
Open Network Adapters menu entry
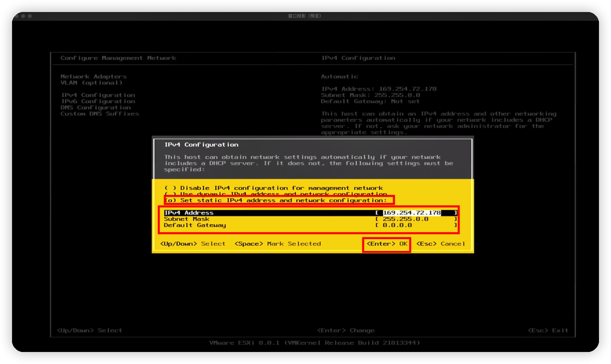[x=94, y=76]
